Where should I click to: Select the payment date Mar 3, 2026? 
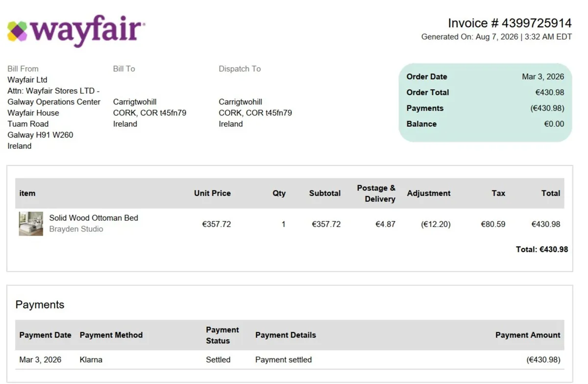coord(40,360)
